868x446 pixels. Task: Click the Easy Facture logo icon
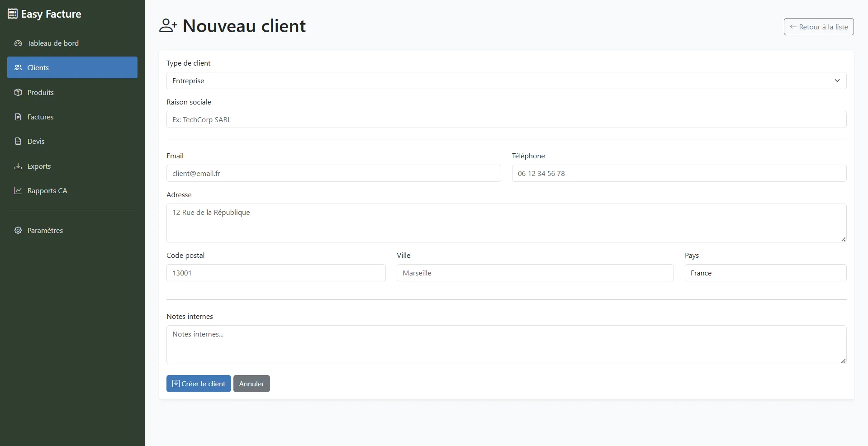tap(12, 13)
